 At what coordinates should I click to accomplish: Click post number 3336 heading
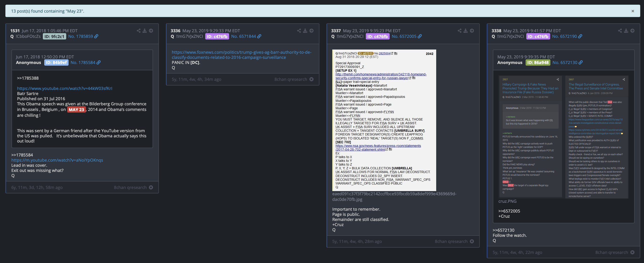click(x=176, y=31)
